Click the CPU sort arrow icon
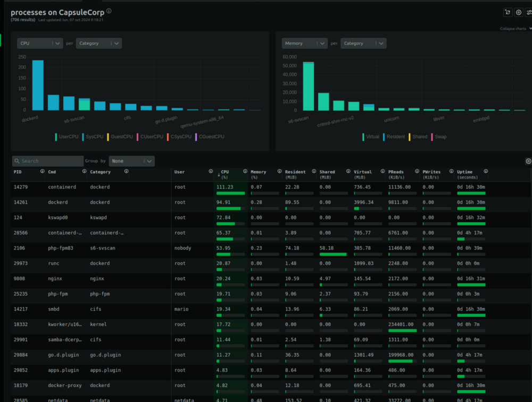 (x=219, y=175)
